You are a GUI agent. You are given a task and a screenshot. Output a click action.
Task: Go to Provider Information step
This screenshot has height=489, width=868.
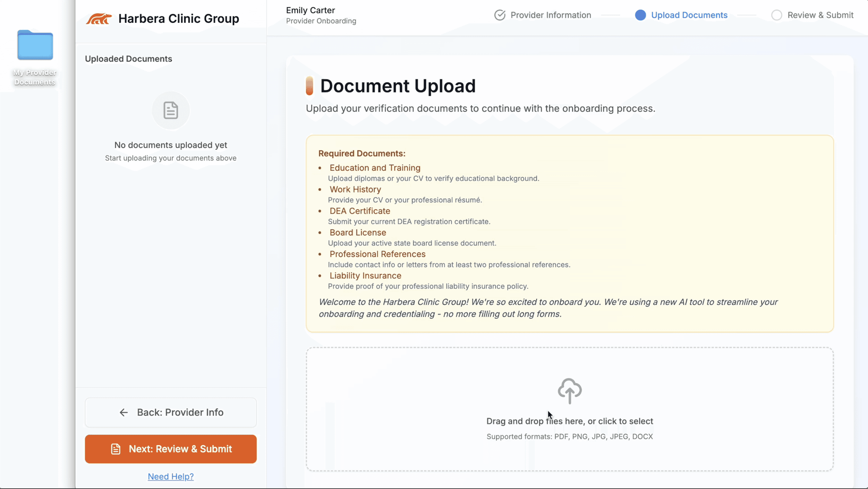coord(550,15)
